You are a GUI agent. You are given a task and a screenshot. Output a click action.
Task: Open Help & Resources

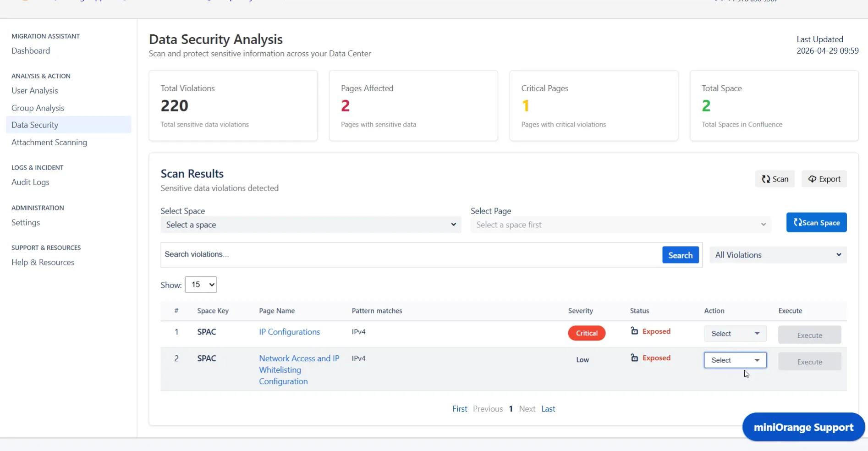tap(43, 263)
